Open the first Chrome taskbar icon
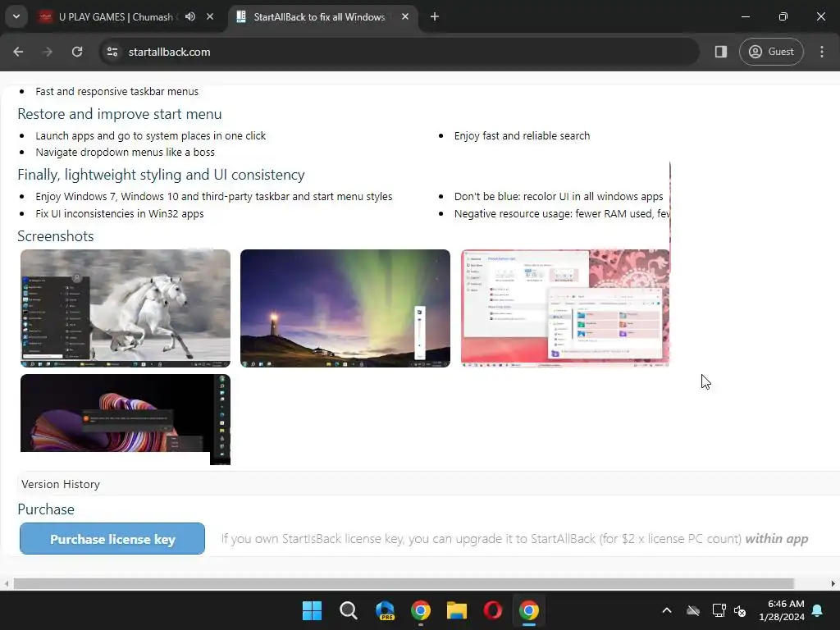The height and width of the screenshot is (630, 840). [x=421, y=610]
